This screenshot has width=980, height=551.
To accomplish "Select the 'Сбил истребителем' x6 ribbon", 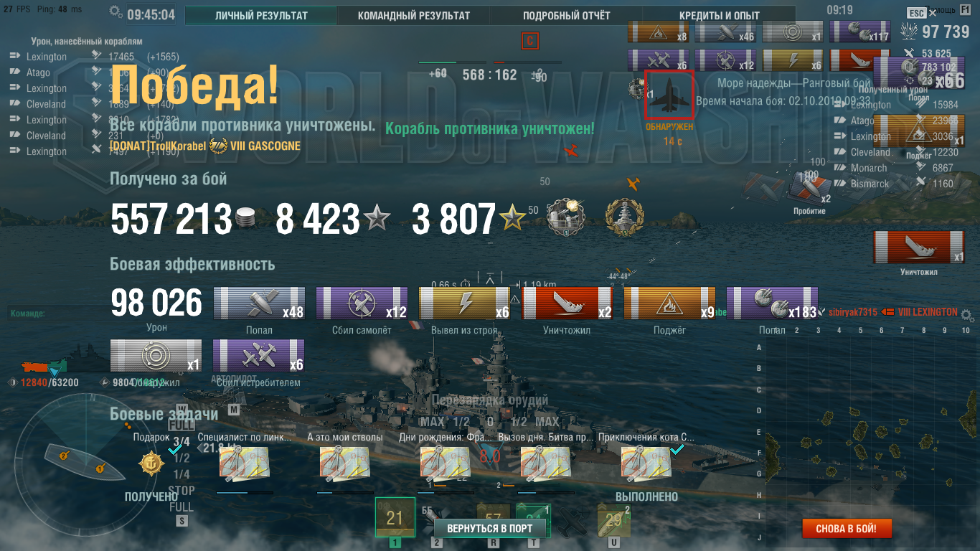I will click(x=259, y=356).
